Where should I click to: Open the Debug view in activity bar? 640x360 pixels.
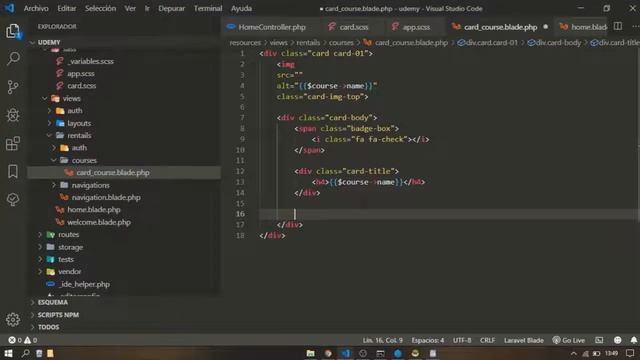pyautogui.click(x=13, y=115)
